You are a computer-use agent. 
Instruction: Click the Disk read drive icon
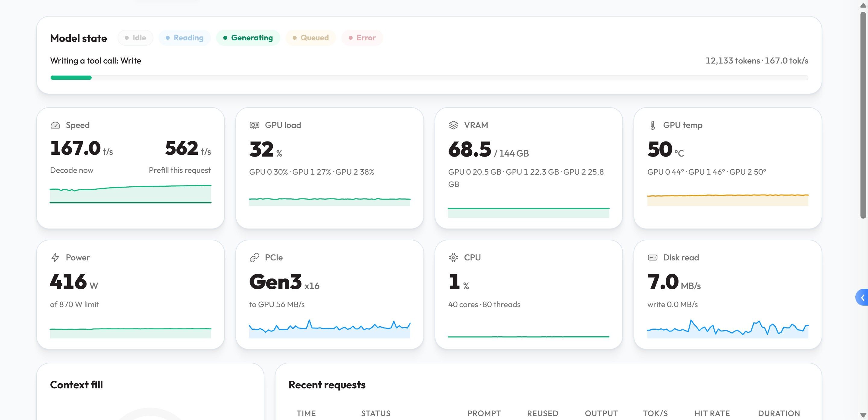pyautogui.click(x=652, y=257)
